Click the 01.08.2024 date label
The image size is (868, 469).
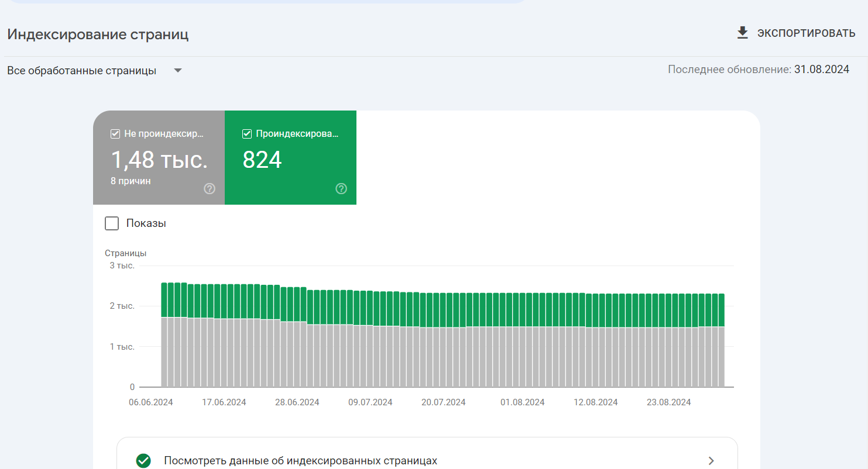point(523,402)
